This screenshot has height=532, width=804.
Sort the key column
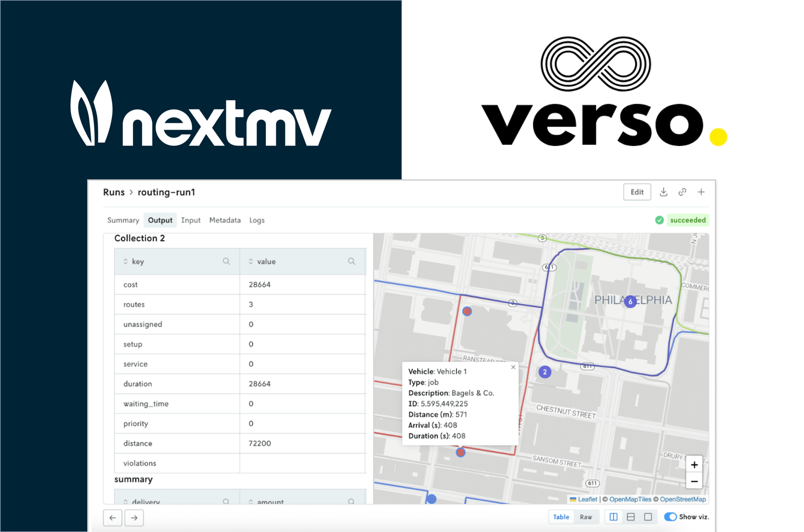click(x=126, y=261)
